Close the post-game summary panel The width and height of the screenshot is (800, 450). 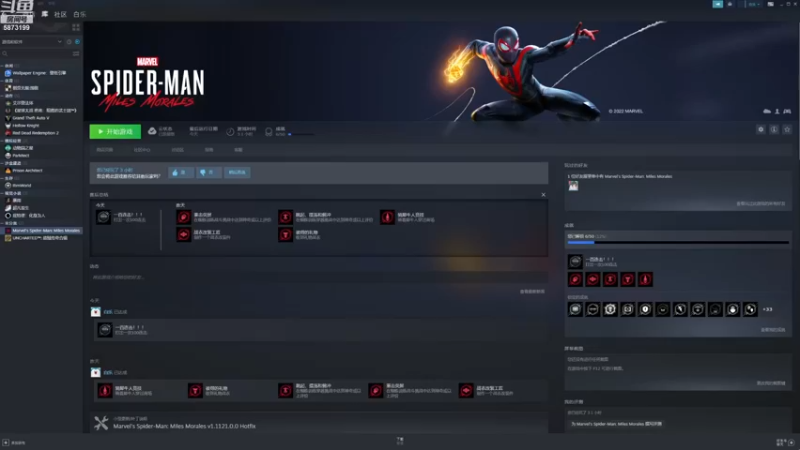pos(543,194)
